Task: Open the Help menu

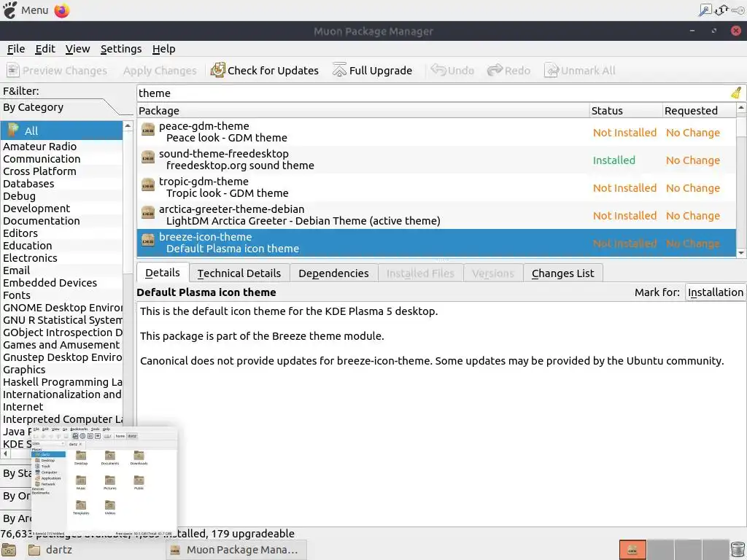Action: 164,49
